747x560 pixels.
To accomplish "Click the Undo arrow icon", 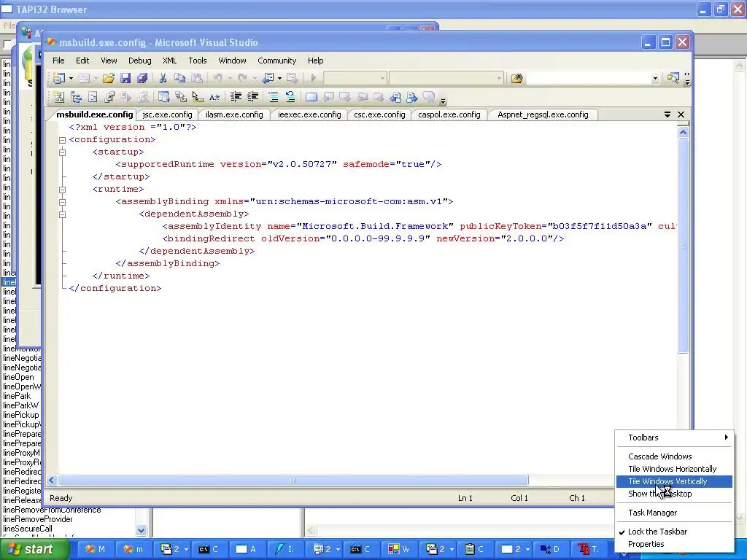I will 217,78.
